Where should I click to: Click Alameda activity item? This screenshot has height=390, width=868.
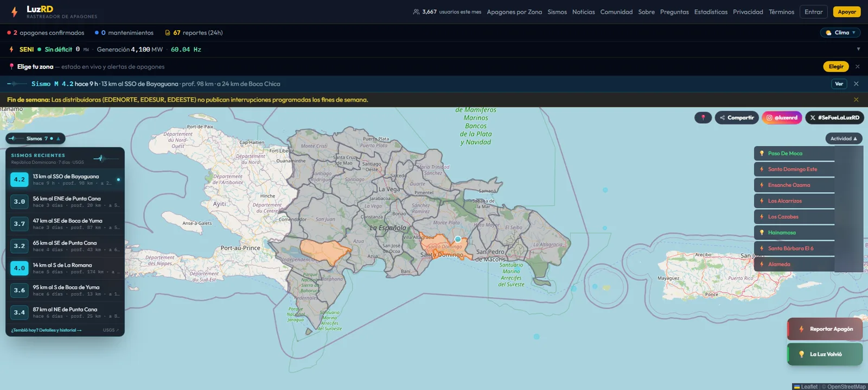[x=794, y=265]
